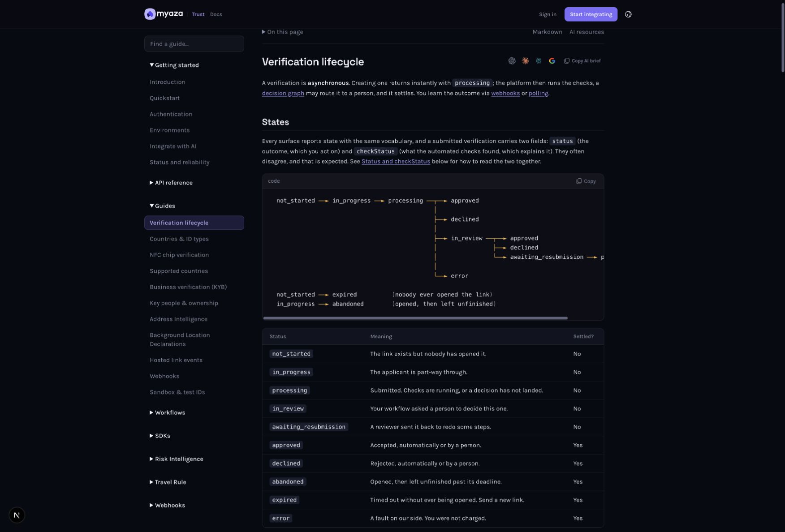Click the teal Perplexity icon
The height and width of the screenshot is (532, 785).
[539, 61]
